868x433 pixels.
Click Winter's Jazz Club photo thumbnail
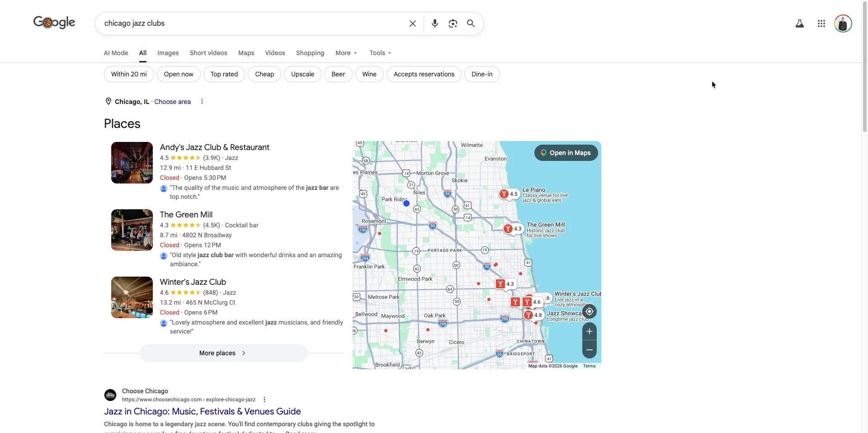132,297
